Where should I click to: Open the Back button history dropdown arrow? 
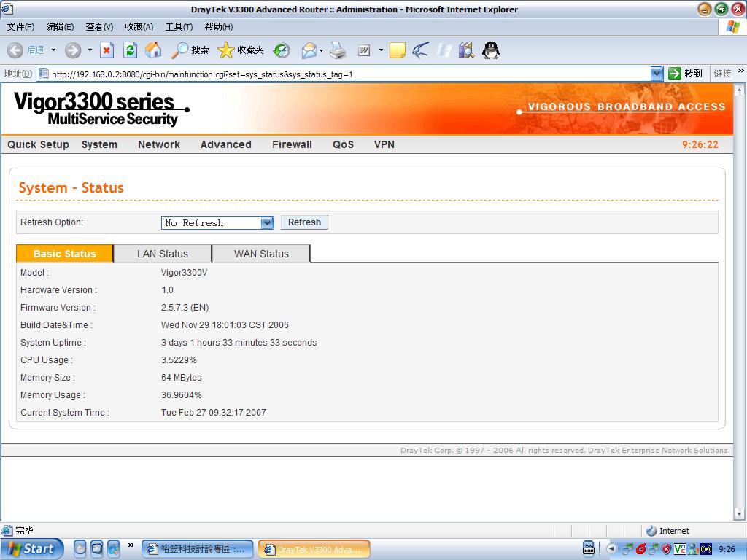[53, 50]
